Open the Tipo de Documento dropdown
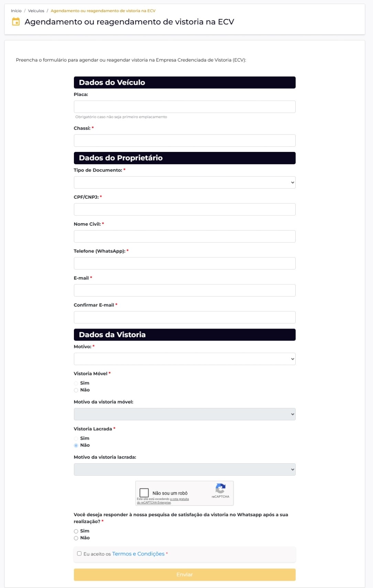Viewport: 373px width, 588px height. click(185, 182)
